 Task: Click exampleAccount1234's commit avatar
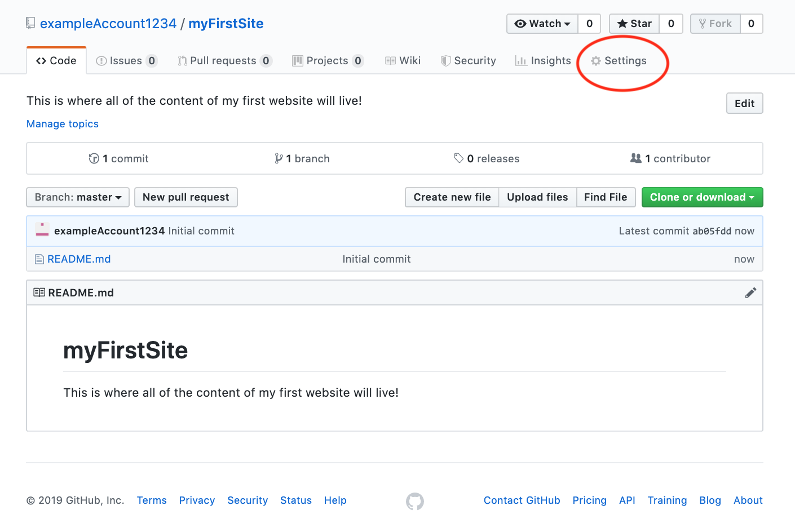point(42,230)
